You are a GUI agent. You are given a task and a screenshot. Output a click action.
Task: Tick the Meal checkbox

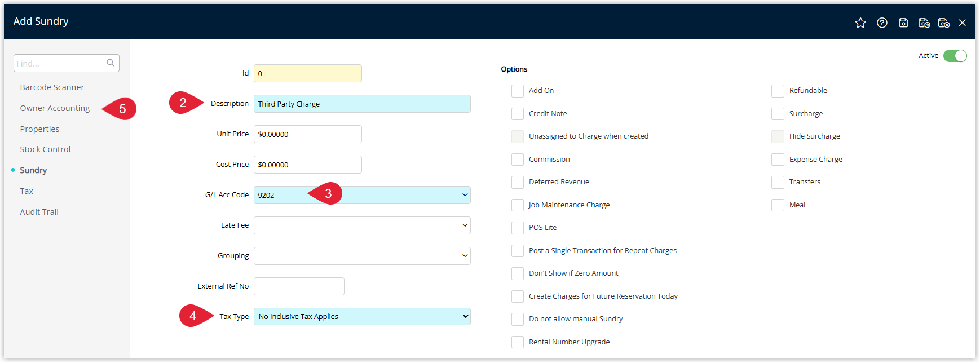point(778,205)
